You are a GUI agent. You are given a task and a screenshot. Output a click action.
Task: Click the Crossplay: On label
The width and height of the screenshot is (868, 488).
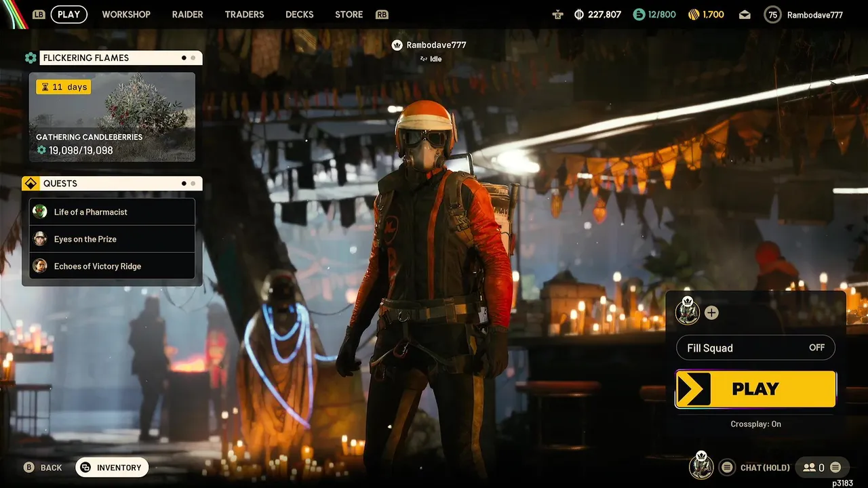coord(755,424)
